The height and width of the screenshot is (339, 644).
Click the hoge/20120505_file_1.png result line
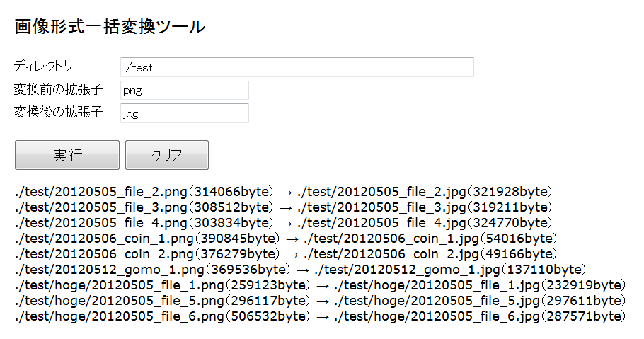tap(320, 286)
